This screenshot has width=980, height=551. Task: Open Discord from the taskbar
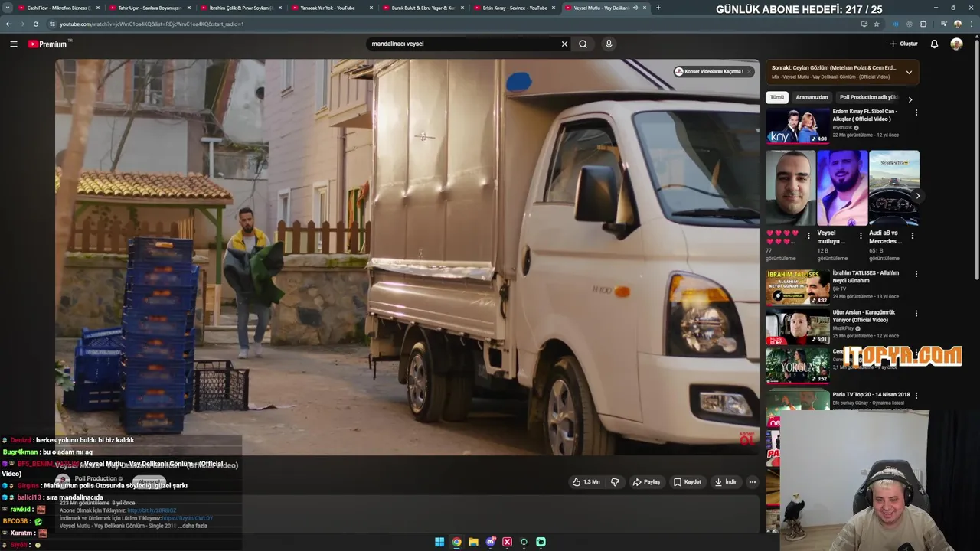pyautogui.click(x=491, y=542)
